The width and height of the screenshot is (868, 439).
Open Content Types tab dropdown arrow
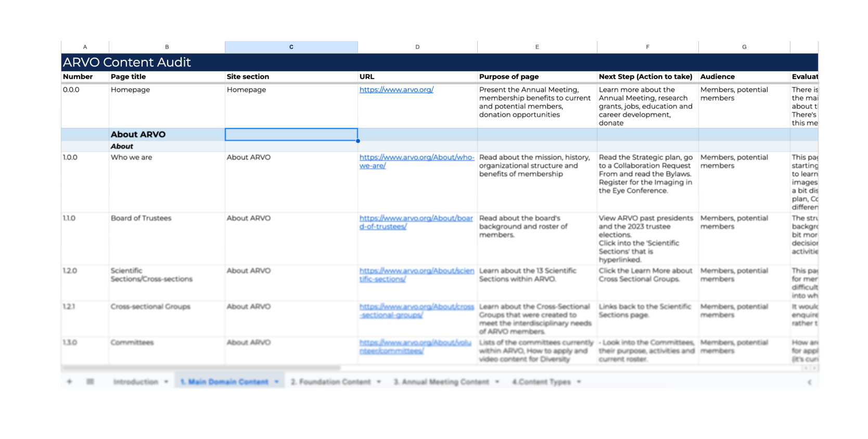[579, 382]
